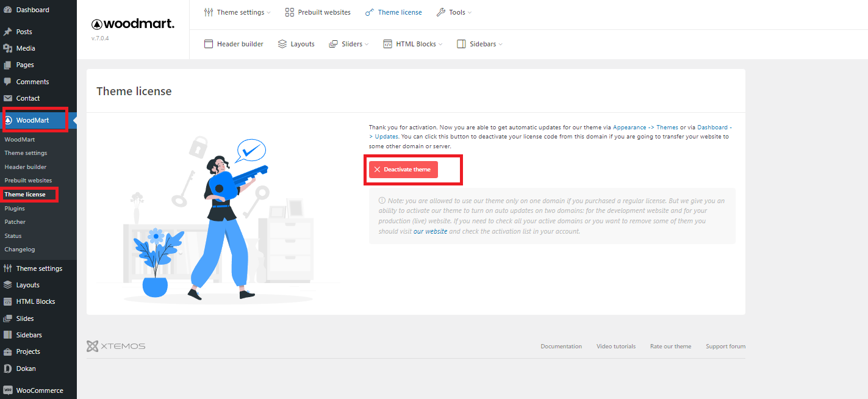This screenshot has height=399, width=868.
Task: Open the Xtemos footer logo
Action: (x=116, y=346)
